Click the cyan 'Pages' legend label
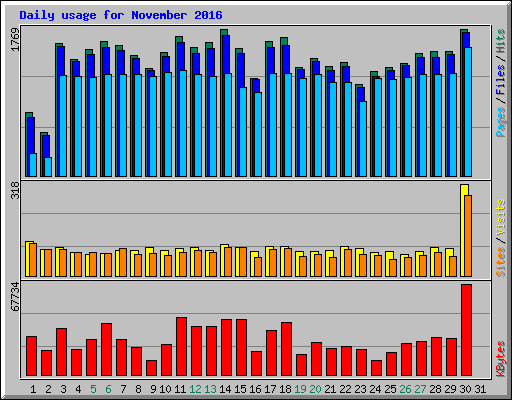This screenshot has width=512, height=400. (500, 122)
